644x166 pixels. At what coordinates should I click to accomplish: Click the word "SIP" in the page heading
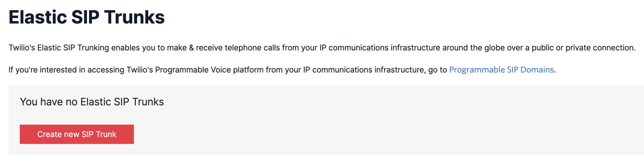pyautogui.click(x=85, y=17)
